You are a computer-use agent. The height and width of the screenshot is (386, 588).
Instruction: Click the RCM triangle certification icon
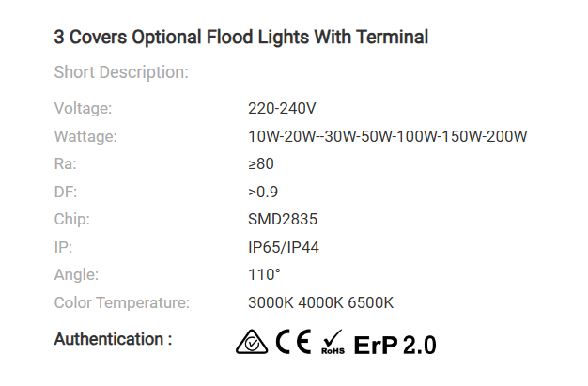(252, 342)
